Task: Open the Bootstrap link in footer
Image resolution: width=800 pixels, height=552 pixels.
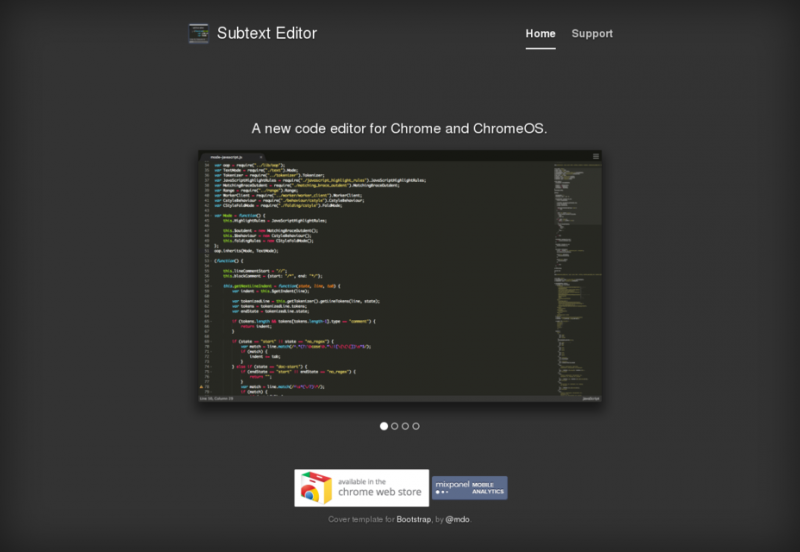Action: [414, 520]
